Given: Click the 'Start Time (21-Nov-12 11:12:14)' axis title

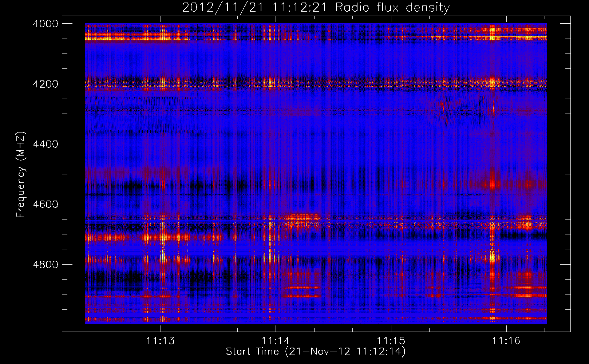Looking at the screenshot, I should pyautogui.click(x=316, y=352).
